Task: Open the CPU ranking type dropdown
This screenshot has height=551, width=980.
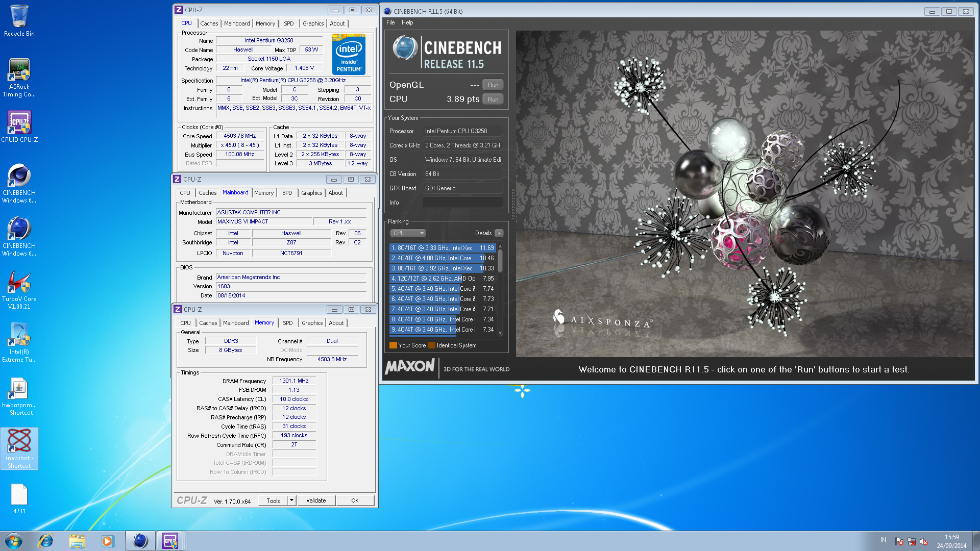Action: pos(408,233)
